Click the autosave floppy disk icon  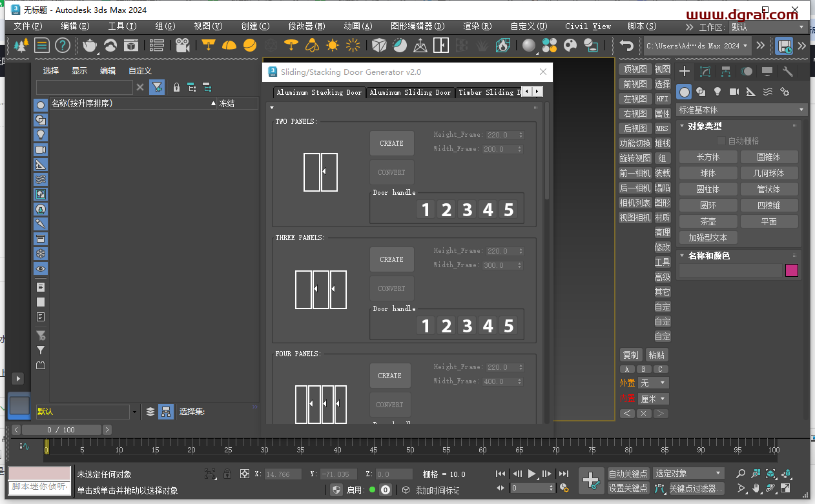[784, 46]
